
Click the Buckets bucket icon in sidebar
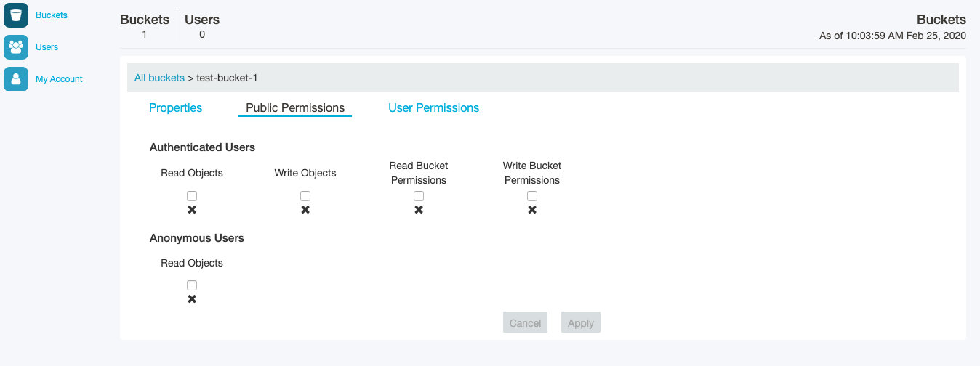click(x=16, y=15)
